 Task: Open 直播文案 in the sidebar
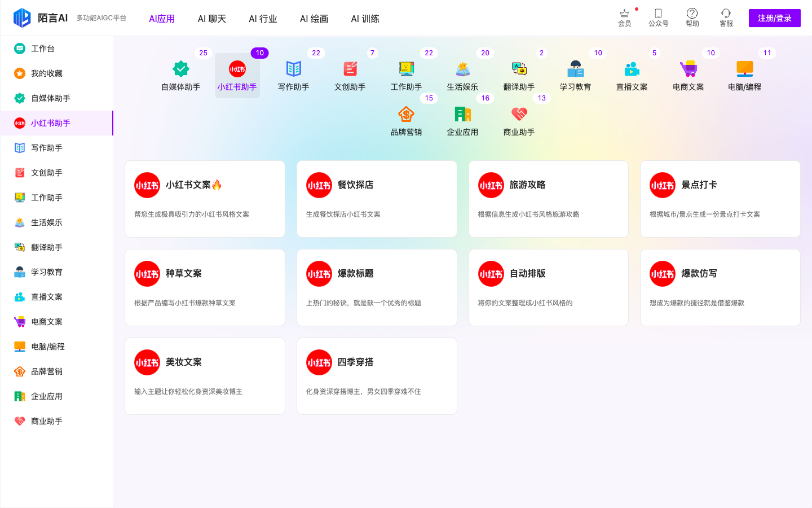(x=56, y=297)
